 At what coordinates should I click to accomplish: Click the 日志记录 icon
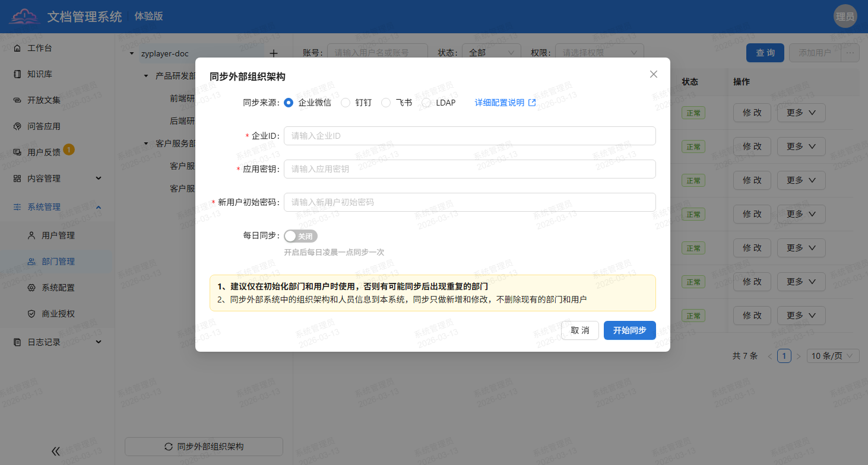17,342
